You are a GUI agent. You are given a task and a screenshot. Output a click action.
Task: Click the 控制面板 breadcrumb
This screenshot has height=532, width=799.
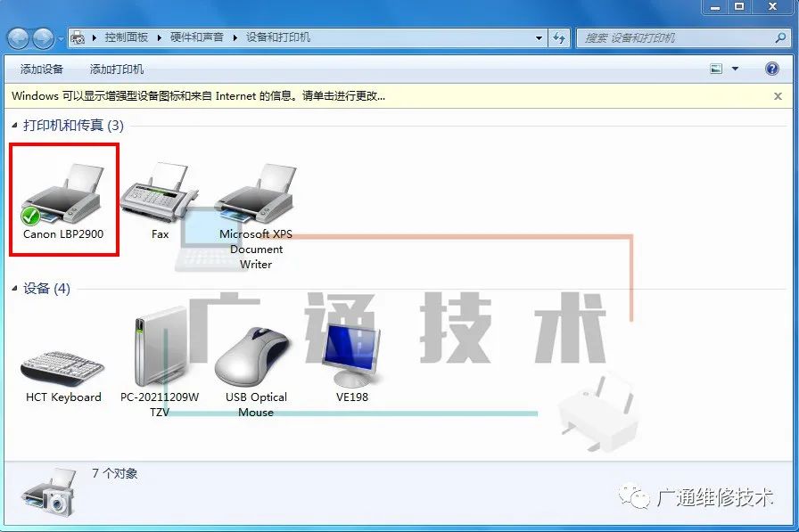point(127,37)
